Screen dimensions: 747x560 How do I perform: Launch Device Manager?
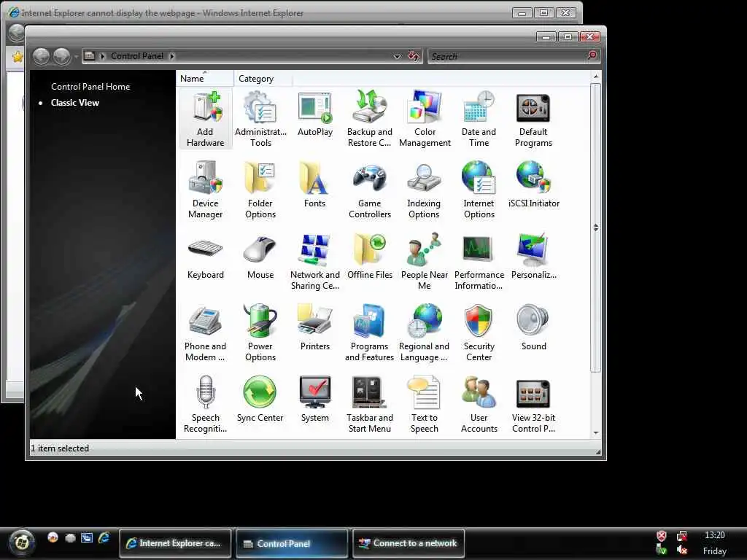pos(205,190)
